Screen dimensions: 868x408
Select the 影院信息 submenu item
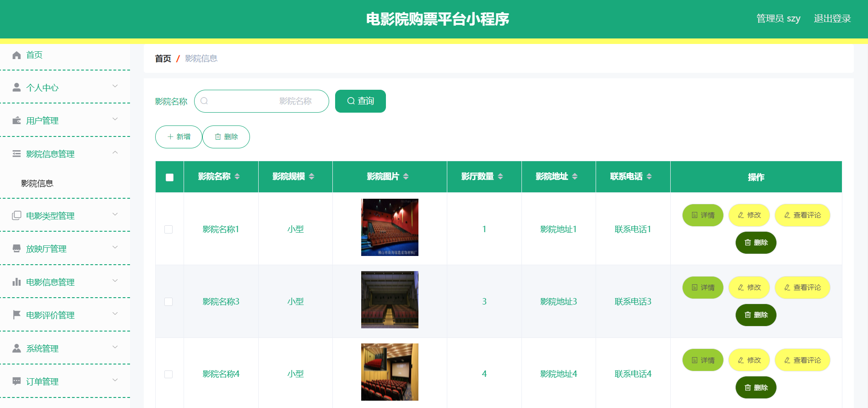tap(37, 184)
